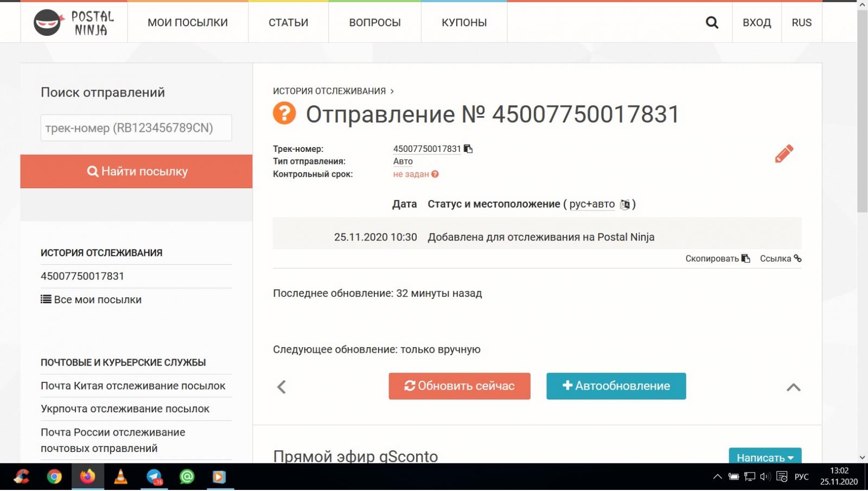Click the edit pencil icon
Screen dimensions: 868x491
coord(784,154)
